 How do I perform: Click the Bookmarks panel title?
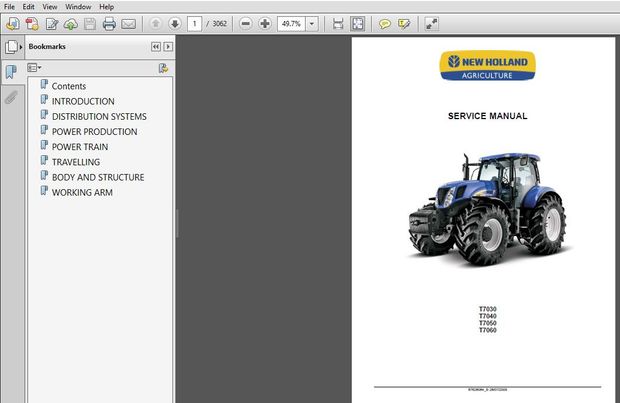click(47, 46)
